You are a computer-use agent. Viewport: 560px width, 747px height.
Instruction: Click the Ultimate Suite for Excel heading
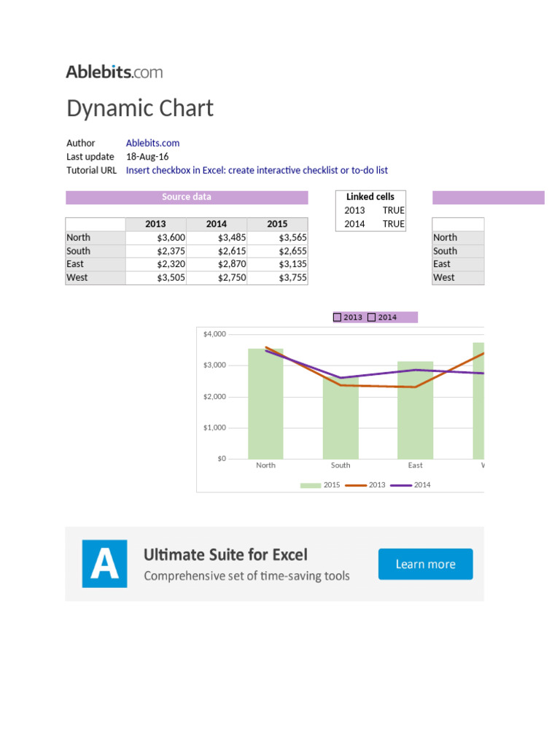225,554
